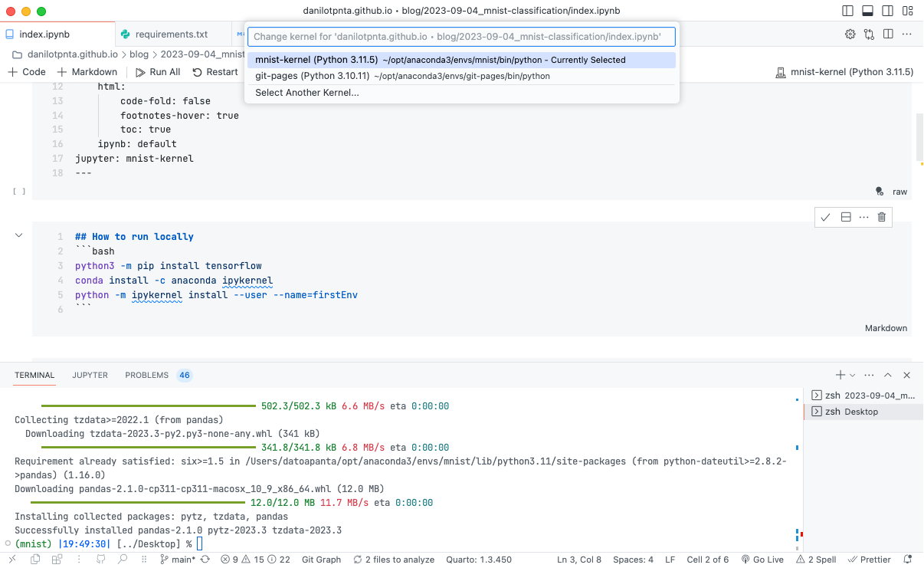Screen dimensions: 924x568
Task: Toggle the secondary sidebar visibility
Action: click(888, 11)
